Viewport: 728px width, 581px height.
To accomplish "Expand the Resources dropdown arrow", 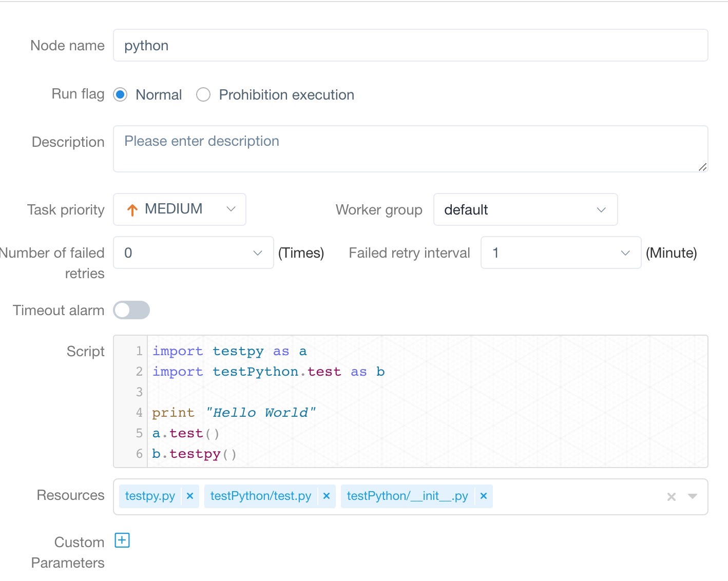I will click(693, 496).
